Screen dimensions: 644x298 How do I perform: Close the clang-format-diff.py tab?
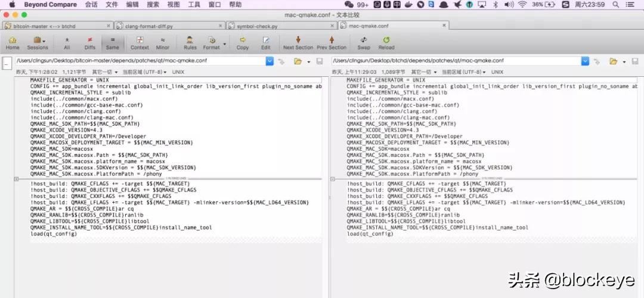click(x=221, y=26)
